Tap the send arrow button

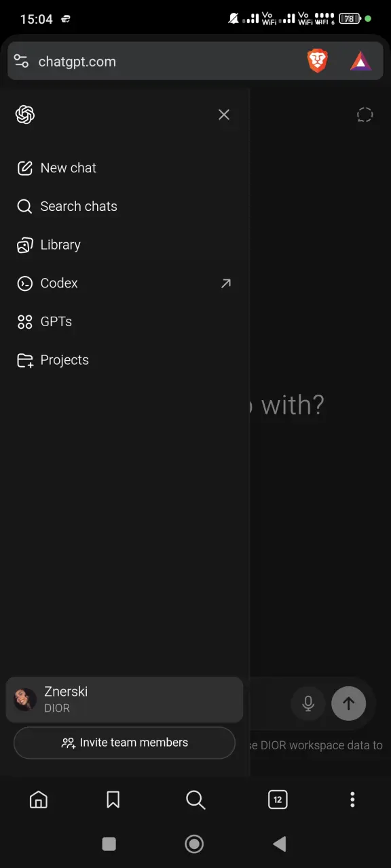click(348, 704)
